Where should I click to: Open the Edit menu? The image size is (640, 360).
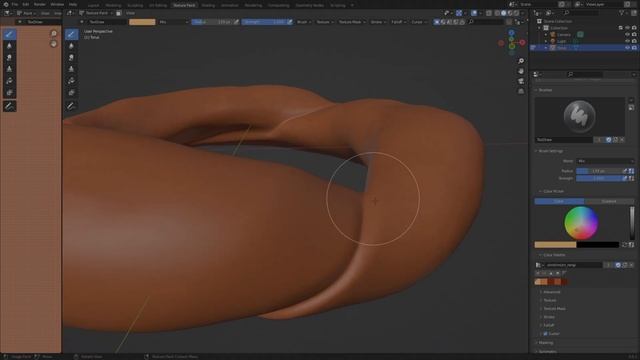pyautogui.click(x=26, y=4)
